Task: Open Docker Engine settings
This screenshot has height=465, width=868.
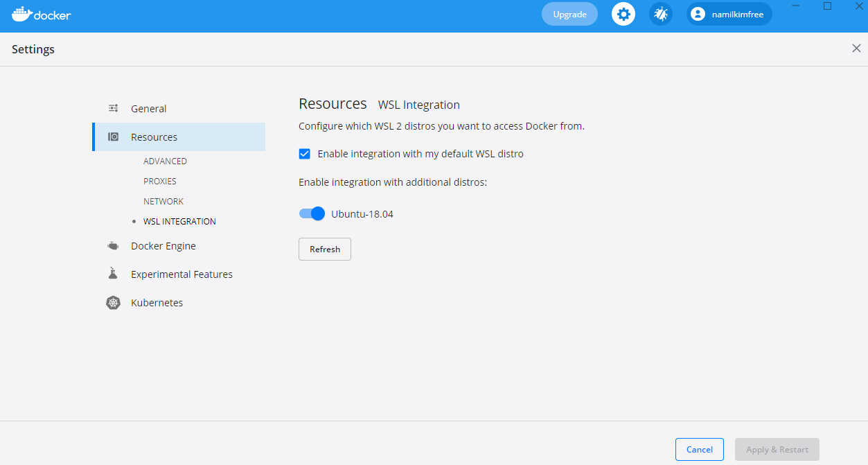Action: [163, 245]
